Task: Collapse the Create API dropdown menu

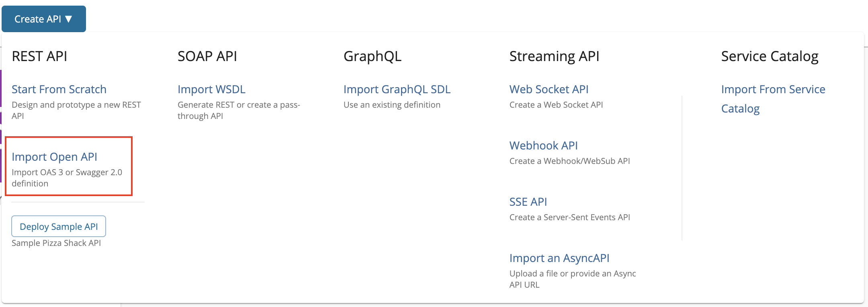Action: 44,19
